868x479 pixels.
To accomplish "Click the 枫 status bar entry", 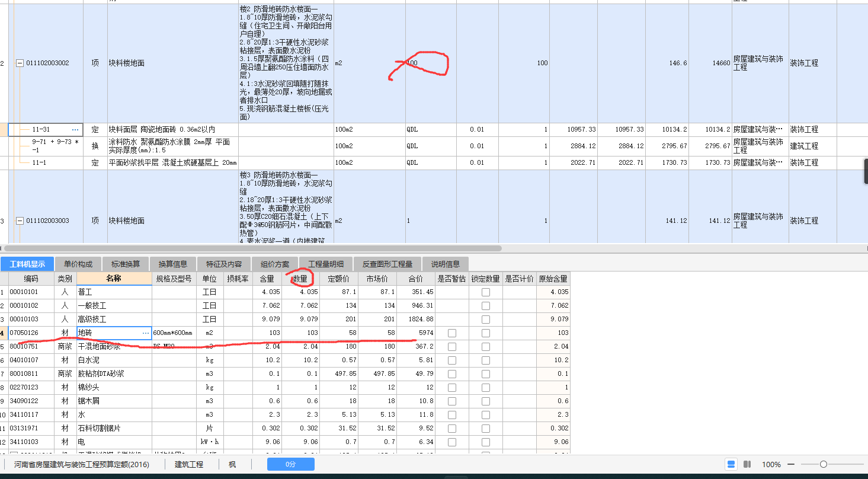I will (x=232, y=464).
